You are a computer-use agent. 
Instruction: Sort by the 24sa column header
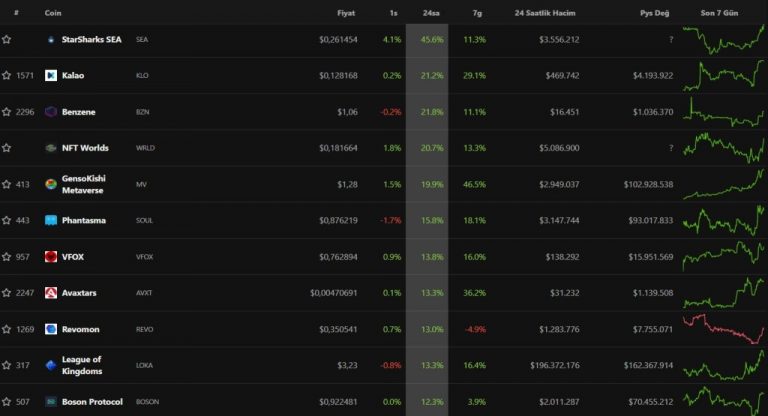[431, 13]
